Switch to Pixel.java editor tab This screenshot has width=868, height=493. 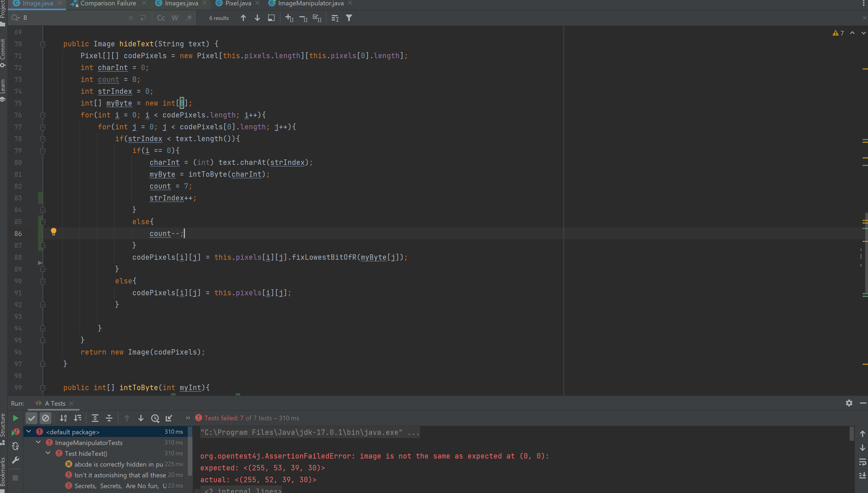point(238,4)
